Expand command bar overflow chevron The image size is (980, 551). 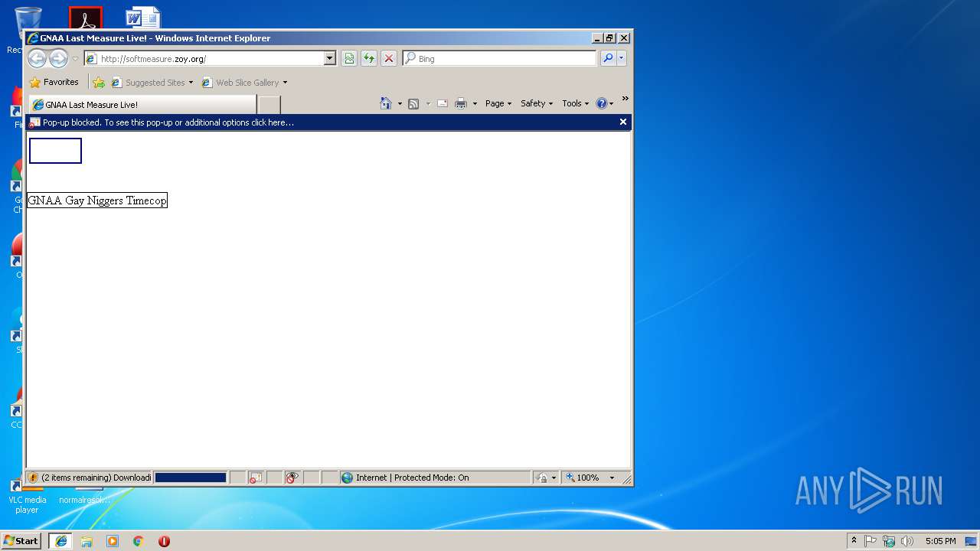point(625,99)
